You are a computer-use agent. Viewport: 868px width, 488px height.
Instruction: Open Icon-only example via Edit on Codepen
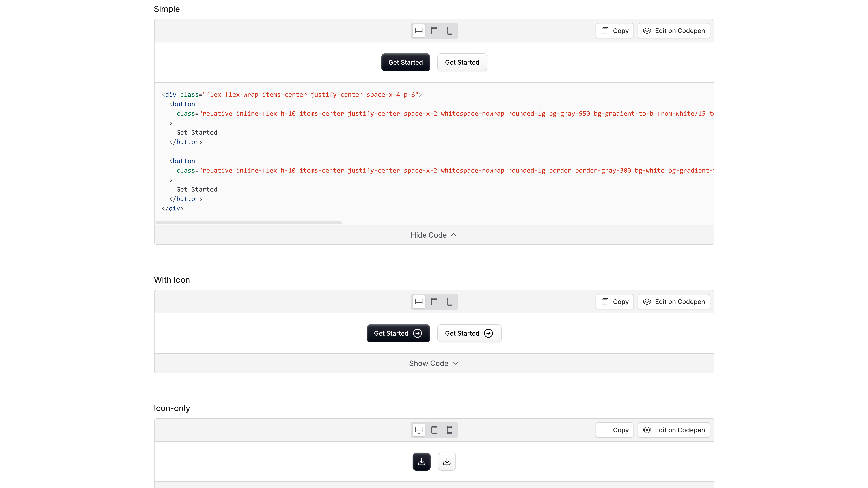674,430
